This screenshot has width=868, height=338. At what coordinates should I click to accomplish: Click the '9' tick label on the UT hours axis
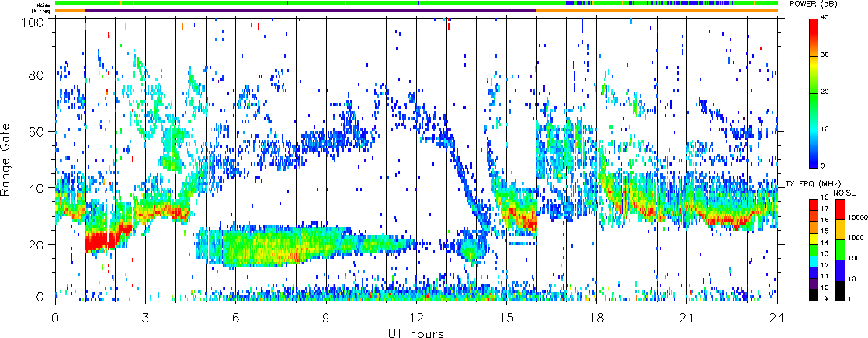coord(326,319)
